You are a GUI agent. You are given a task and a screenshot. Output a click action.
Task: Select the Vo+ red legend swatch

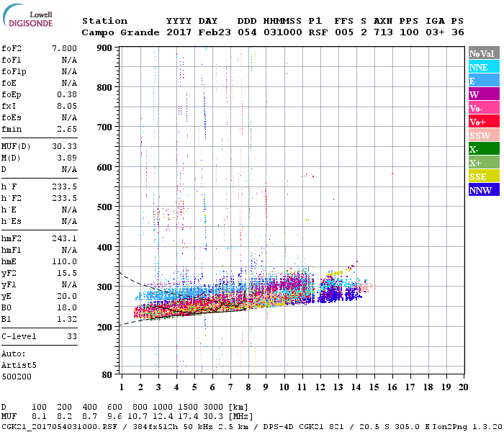484,122
